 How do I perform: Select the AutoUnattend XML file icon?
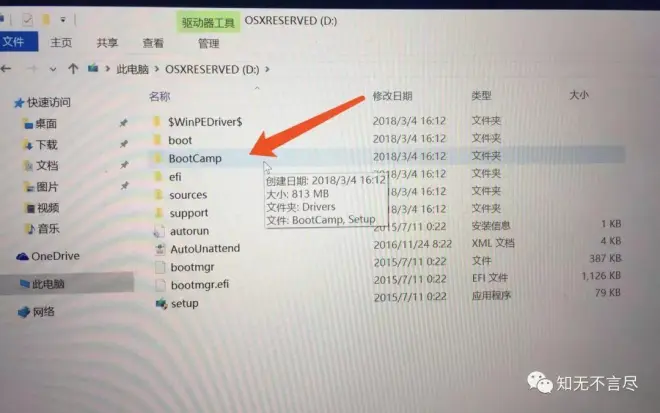[160, 249]
